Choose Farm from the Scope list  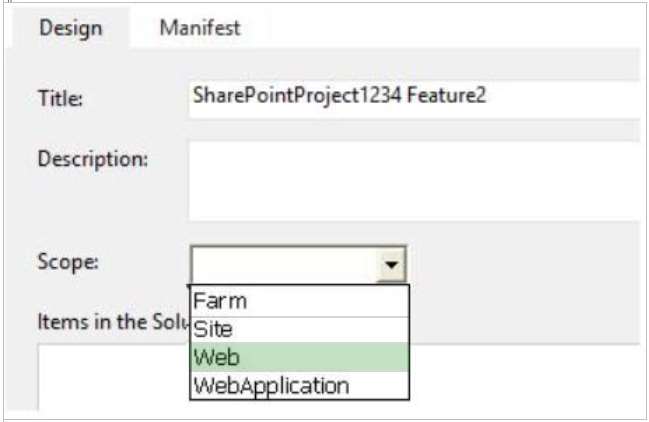coord(299,301)
